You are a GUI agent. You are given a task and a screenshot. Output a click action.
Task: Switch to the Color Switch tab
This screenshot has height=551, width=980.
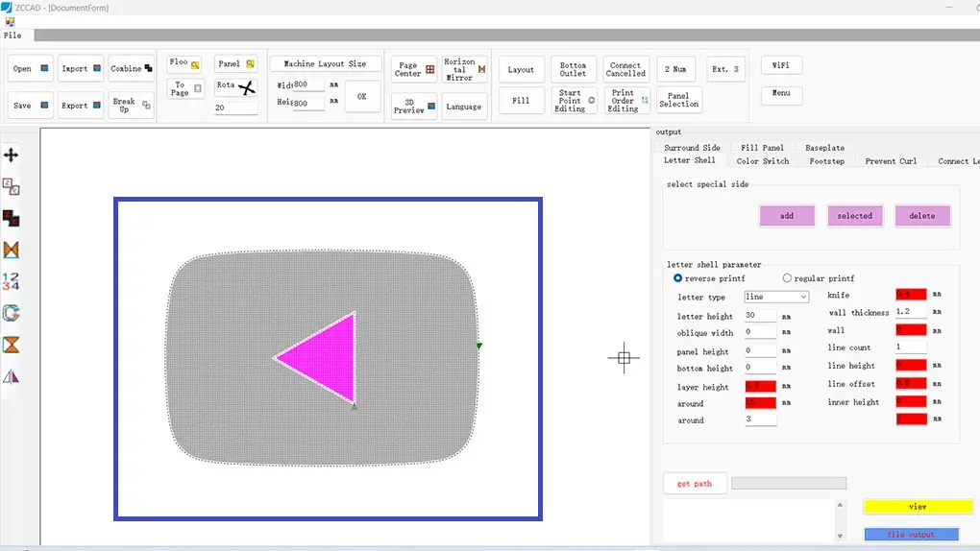click(763, 161)
